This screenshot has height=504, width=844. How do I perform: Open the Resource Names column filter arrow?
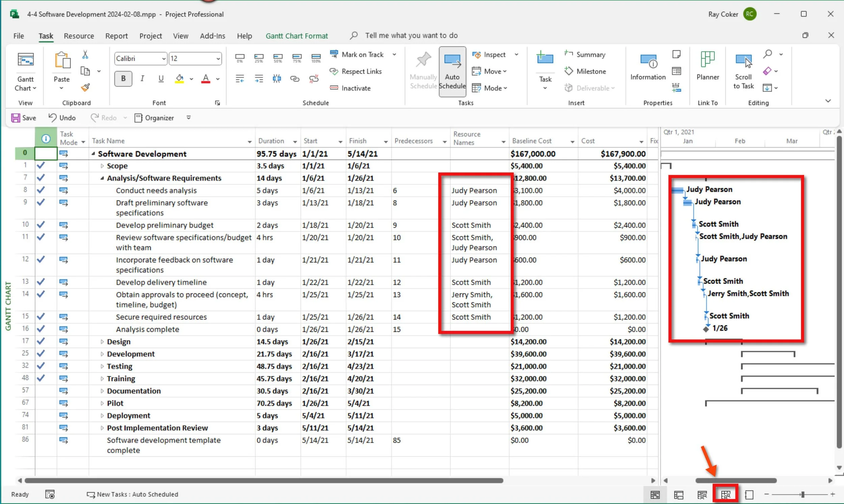point(503,142)
